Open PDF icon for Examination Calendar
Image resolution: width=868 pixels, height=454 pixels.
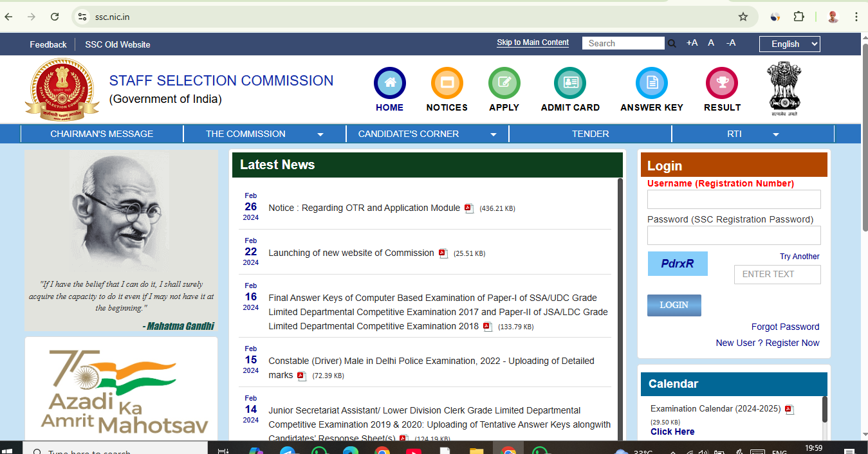coord(790,410)
